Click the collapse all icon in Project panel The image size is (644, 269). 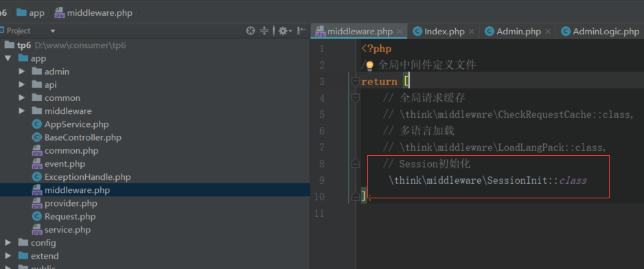(264, 31)
